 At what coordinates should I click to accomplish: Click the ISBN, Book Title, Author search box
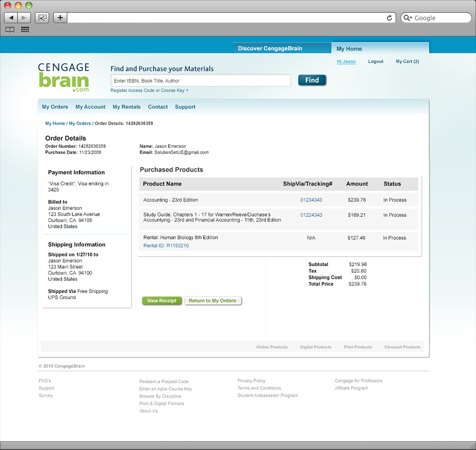pyautogui.click(x=201, y=80)
